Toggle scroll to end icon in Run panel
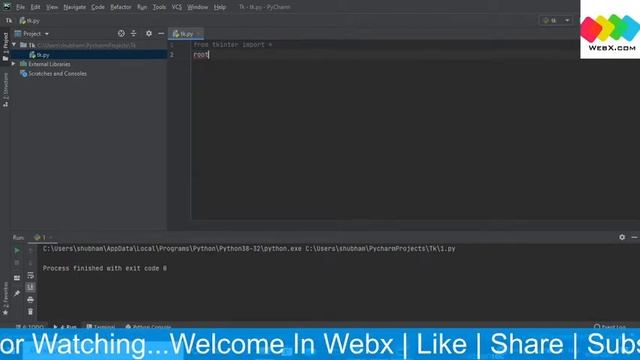The height and width of the screenshot is (360, 640). click(31, 287)
